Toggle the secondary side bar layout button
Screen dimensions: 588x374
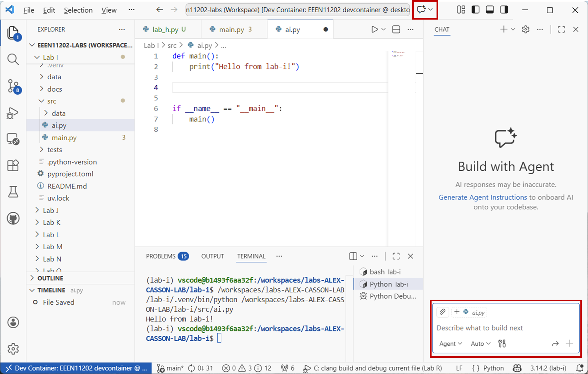coord(504,10)
